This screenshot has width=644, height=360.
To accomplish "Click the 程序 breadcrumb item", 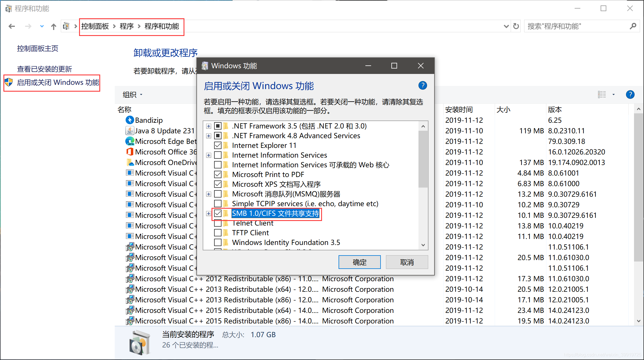I will (x=127, y=26).
